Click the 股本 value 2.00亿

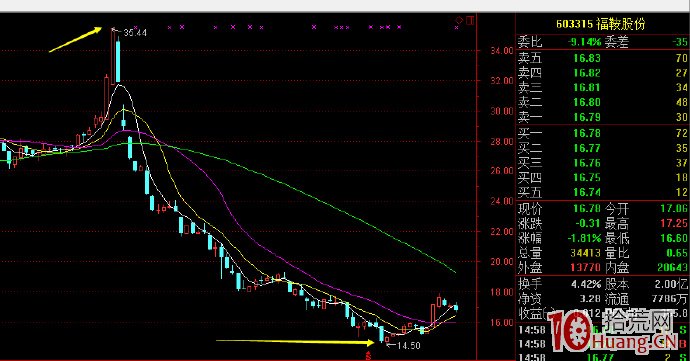pyautogui.click(x=671, y=284)
